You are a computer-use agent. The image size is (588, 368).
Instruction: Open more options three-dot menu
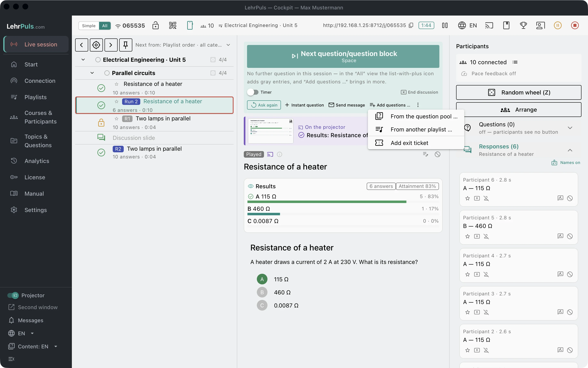click(x=418, y=105)
